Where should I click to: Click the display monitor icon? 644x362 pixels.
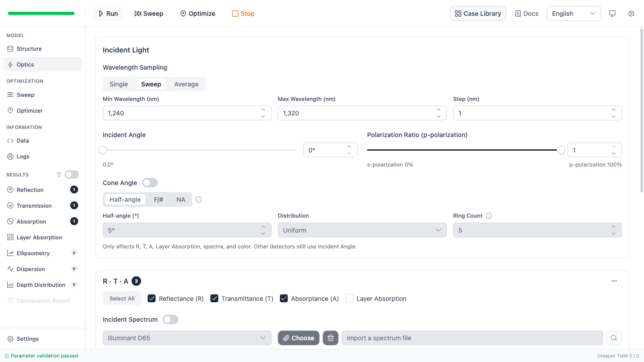pos(612,14)
